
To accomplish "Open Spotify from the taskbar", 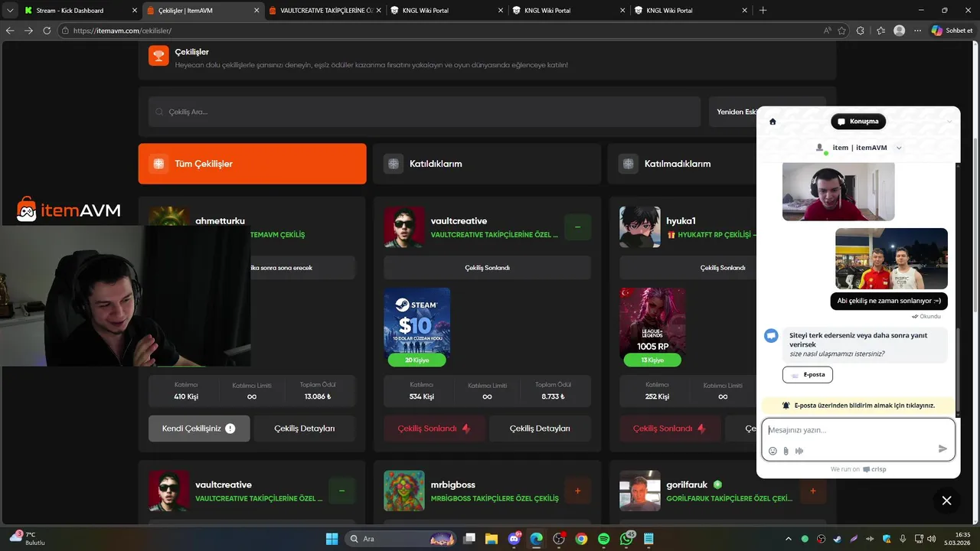I will pos(603,539).
